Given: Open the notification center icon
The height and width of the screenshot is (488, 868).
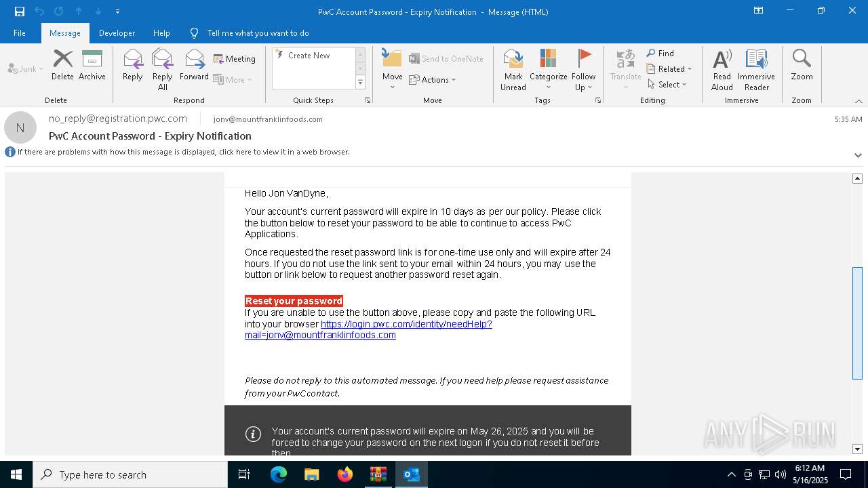Looking at the screenshot, I should tap(846, 474).
